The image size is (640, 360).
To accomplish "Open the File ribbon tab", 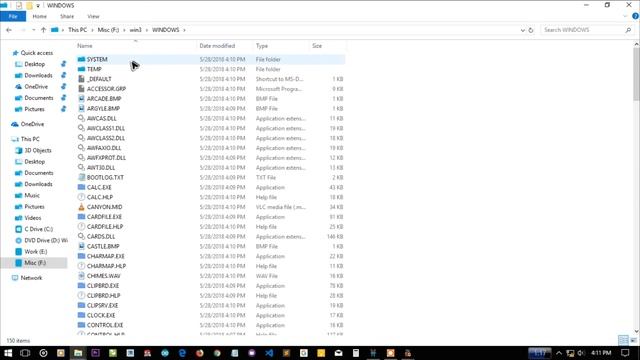I will coord(13,16).
